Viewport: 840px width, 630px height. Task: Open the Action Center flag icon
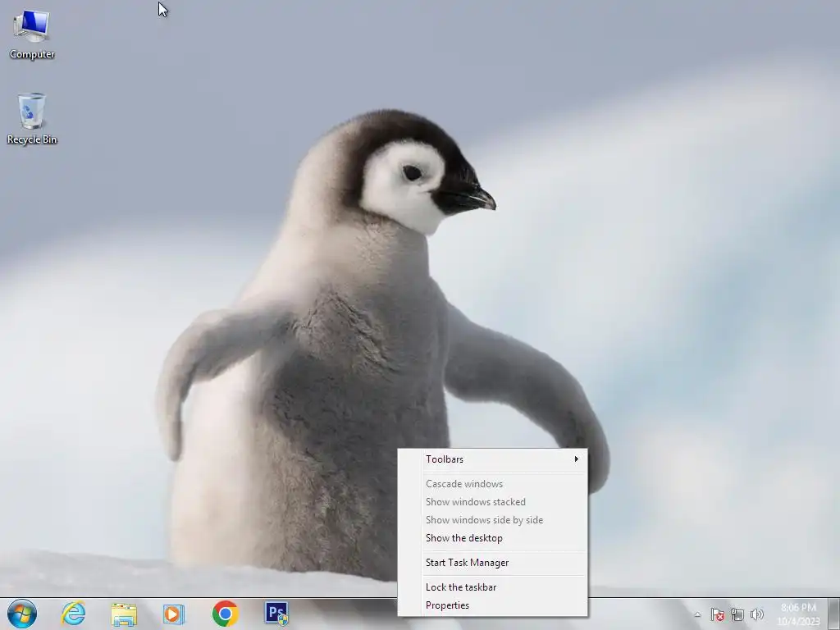717,614
